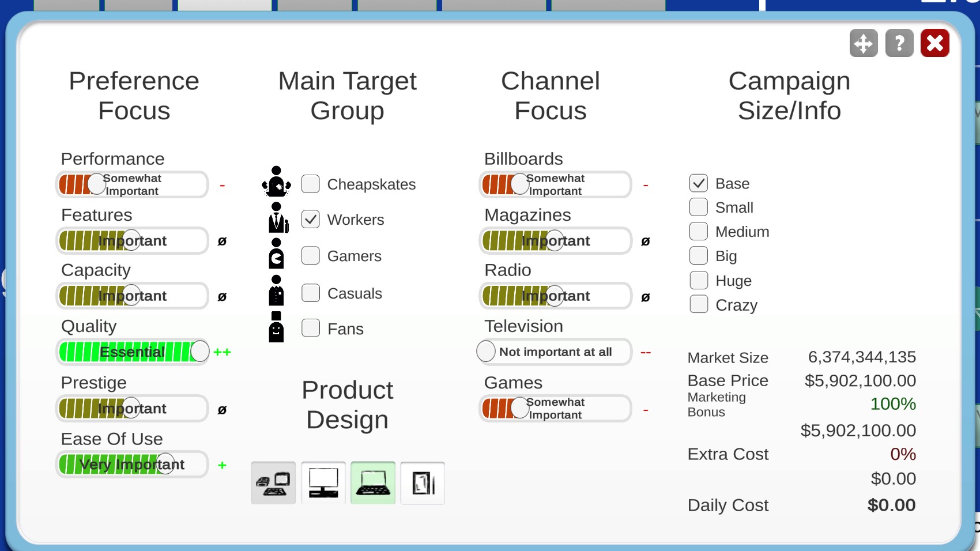Click the Daily Cost $0.00 value
980x551 pixels.
pos(891,505)
